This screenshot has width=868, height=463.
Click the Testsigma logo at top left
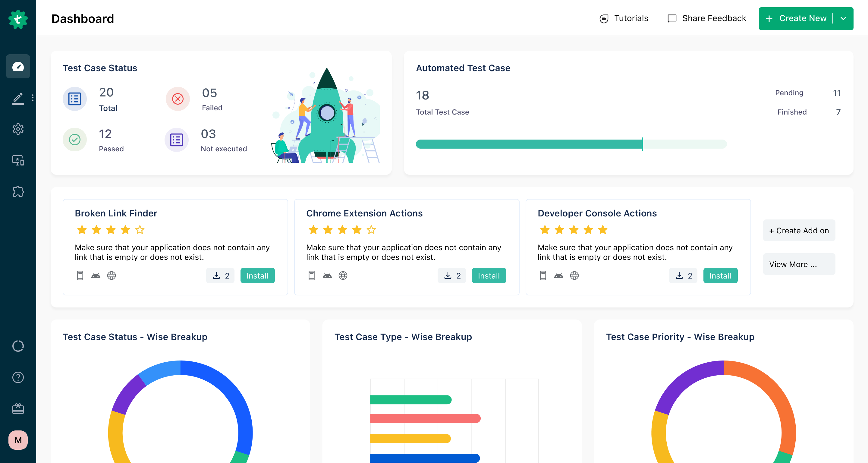(18, 19)
